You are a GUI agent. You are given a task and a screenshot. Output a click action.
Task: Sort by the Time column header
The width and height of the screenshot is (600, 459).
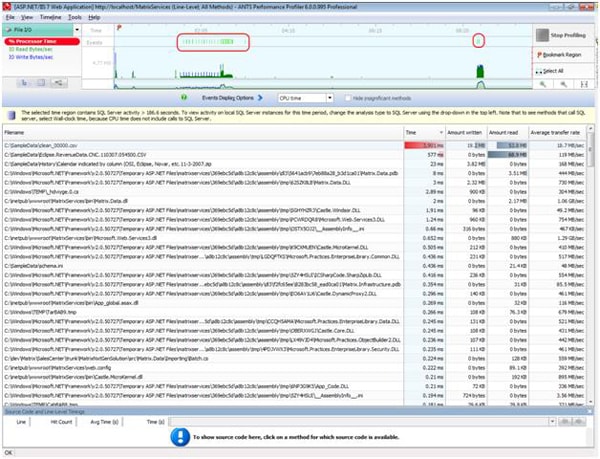coord(425,133)
